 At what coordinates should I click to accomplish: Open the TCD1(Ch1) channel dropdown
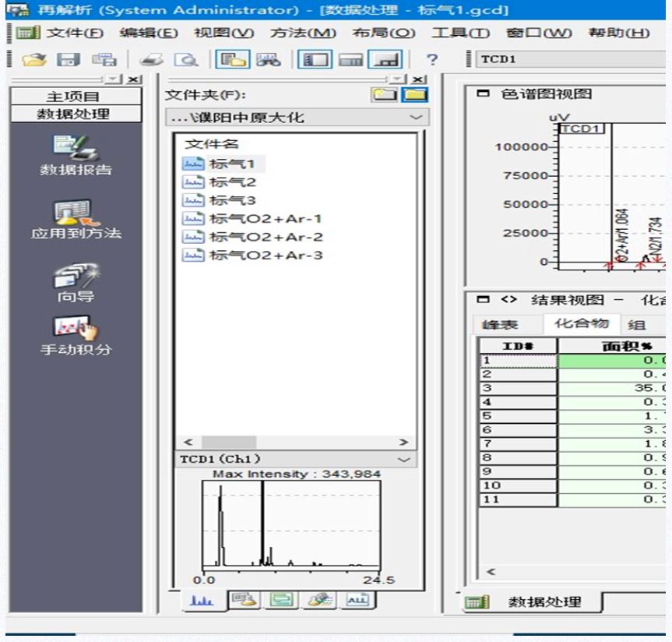pos(403,460)
